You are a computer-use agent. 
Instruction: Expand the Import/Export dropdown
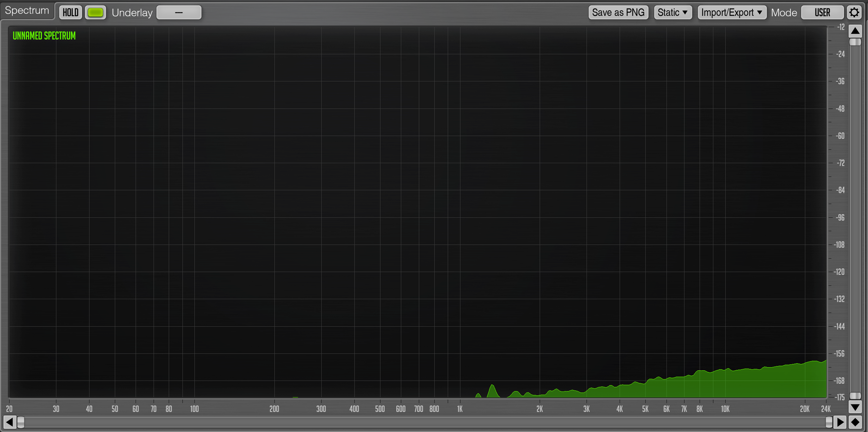point(732,13)
